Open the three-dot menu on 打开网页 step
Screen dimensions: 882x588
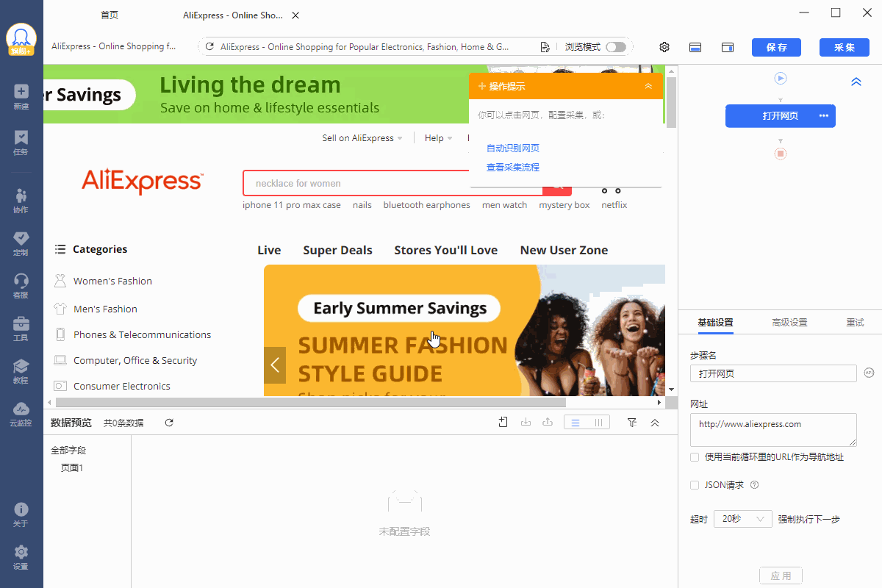[x=824, y=116]
